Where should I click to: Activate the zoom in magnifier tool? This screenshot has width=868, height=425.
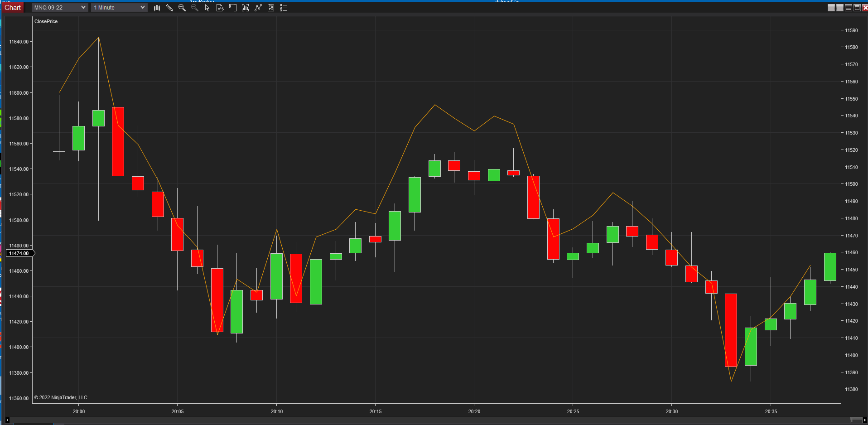(x=182, y=8)
